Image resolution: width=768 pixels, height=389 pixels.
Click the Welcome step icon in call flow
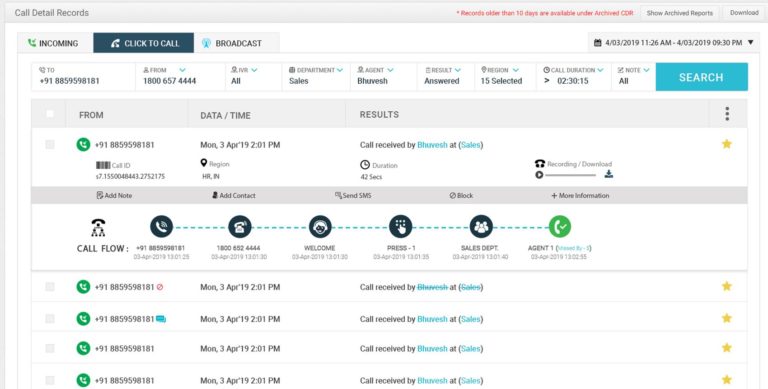coord(320,226)
